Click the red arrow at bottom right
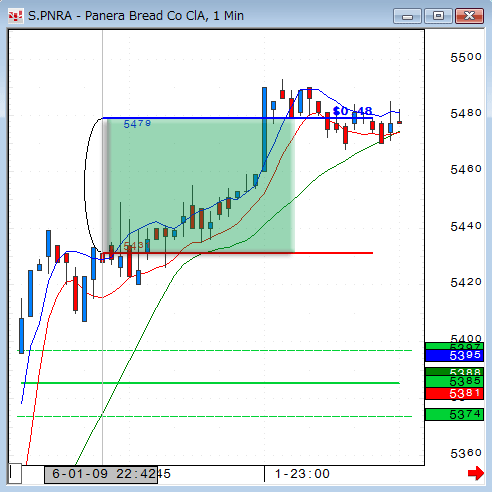492x492 pixels. (476, 473)
